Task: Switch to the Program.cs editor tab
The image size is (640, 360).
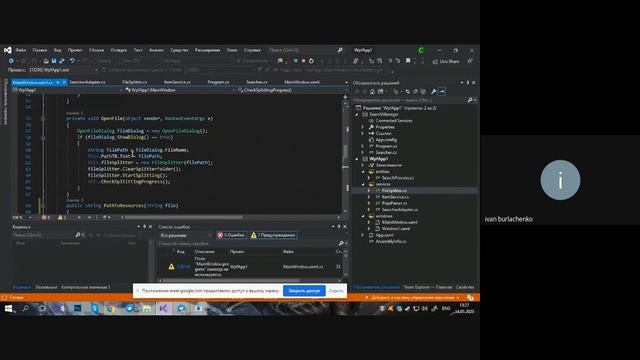Action: click(x=218, y=82)
